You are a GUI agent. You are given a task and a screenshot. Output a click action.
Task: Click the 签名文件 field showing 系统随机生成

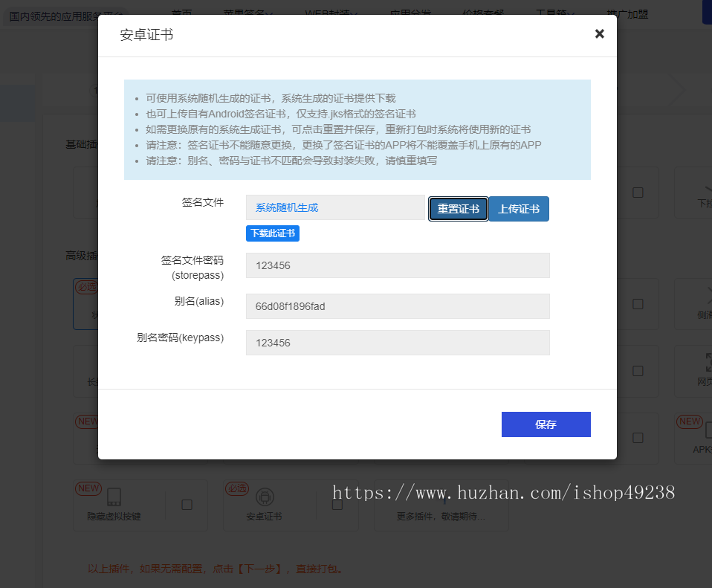pos(335,207)
